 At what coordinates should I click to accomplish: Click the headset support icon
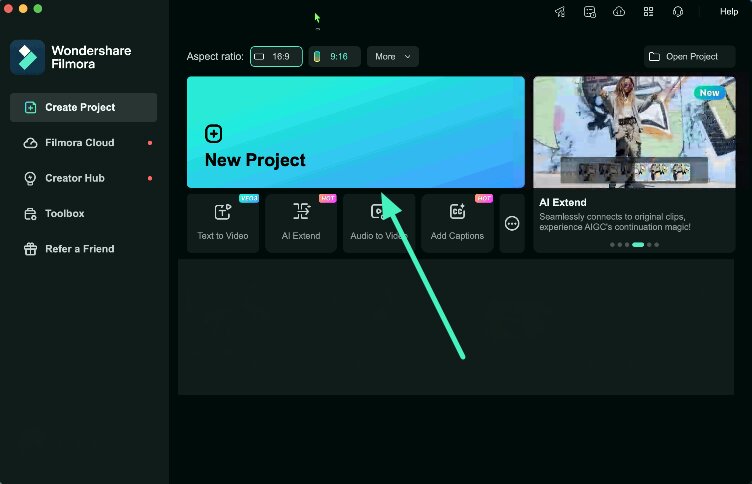click(x=678, y=12)
